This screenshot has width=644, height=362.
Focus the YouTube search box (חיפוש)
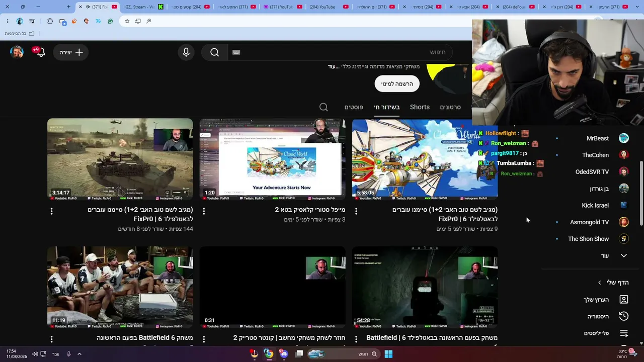pyautogui.click(x=340, y=52)
